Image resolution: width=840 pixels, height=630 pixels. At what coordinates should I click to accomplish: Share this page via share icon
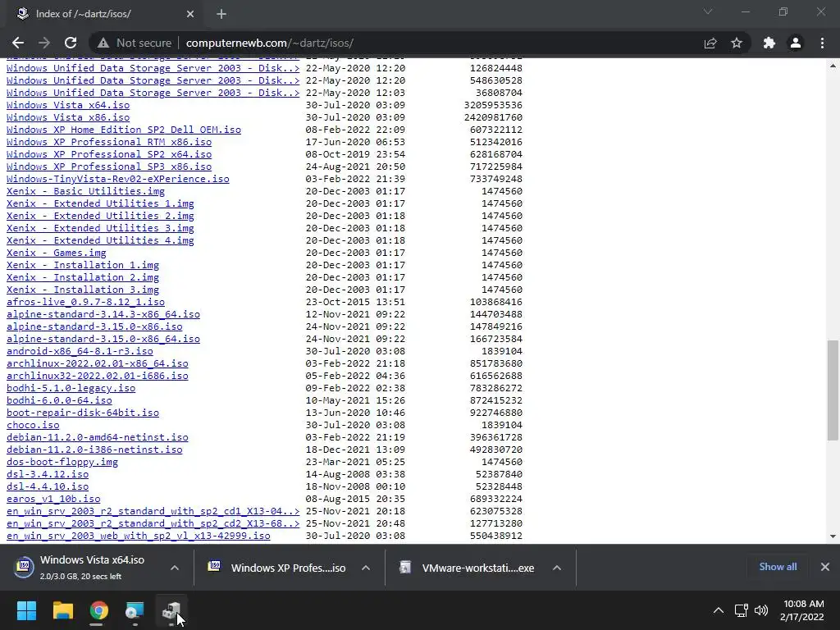[x=710, y=43]
